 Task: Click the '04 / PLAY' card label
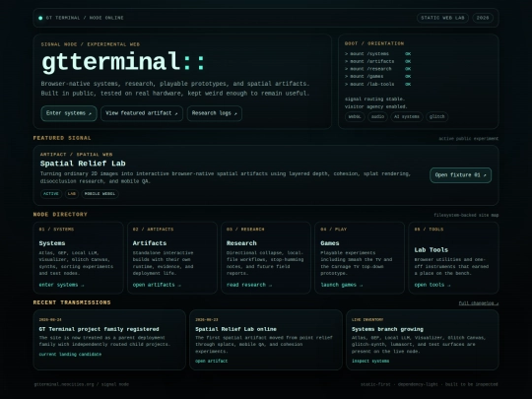tap(334, 230)
